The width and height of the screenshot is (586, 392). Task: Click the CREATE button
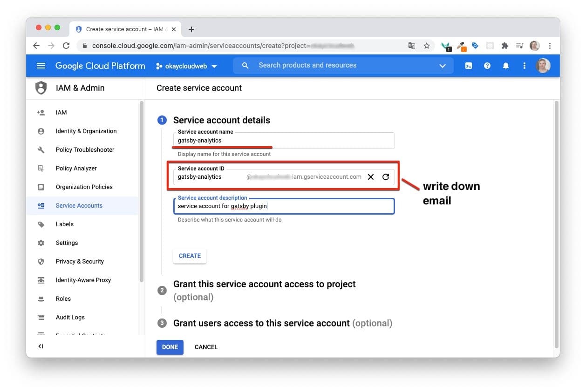coord(190,256)
